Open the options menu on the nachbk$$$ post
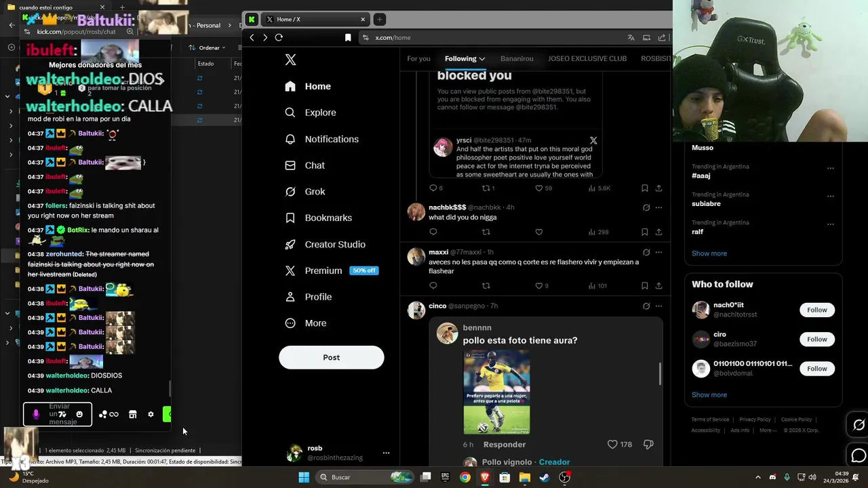868x488 pixels. [x=658, y=207]
